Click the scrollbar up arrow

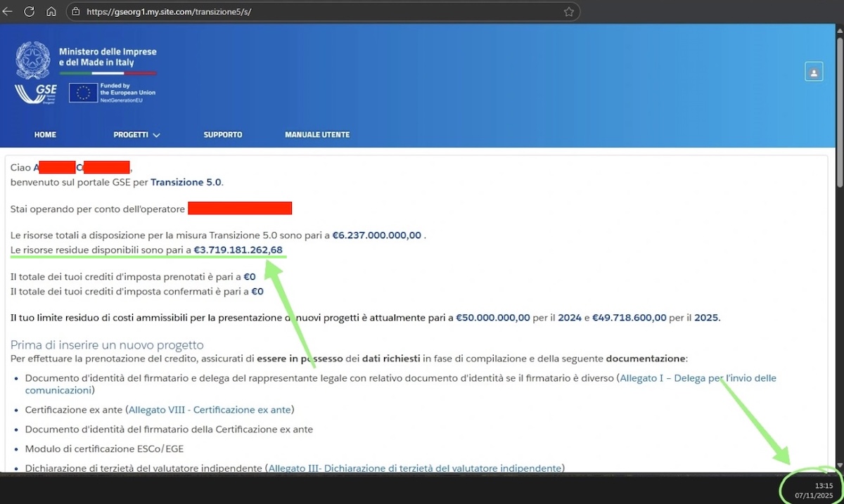838,30
